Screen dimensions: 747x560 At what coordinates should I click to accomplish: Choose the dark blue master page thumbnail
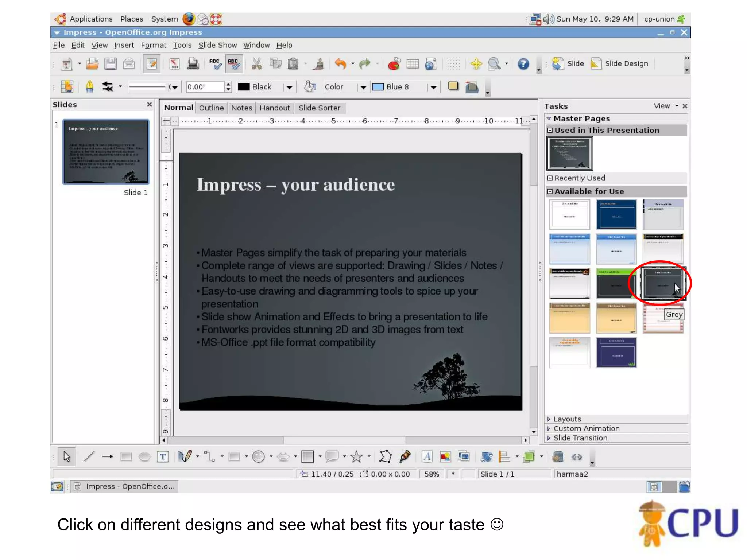pyautogui.click(x=616, y=214)
